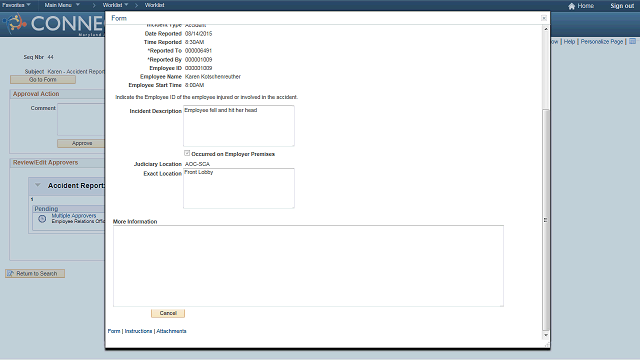The height and width of the screenshot is (360, 640).
Task: Open the Instructions link
Action: click(138, 331)
